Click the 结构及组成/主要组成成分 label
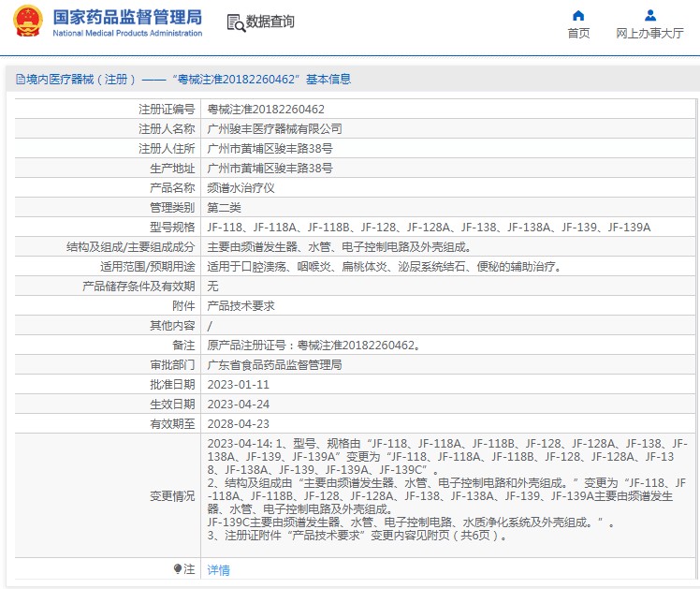This screenshot has height=589, width=700. click(x=130, y=247)
